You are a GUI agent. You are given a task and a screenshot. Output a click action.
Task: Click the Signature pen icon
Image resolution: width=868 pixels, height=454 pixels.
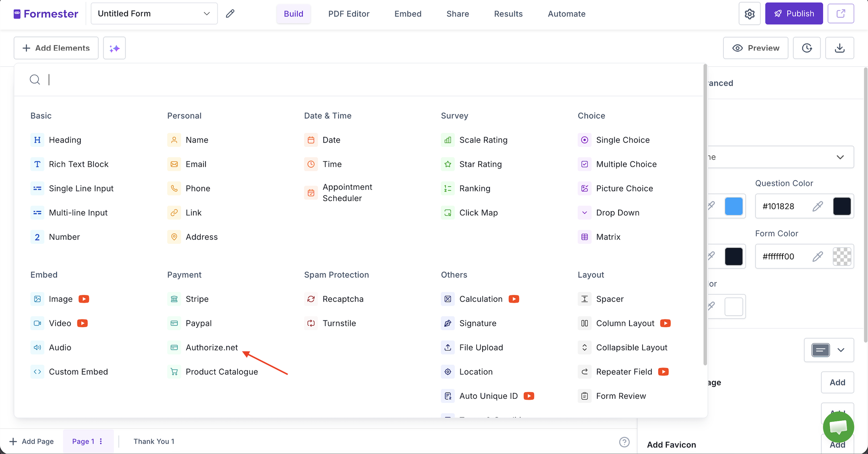coord(448,323)
